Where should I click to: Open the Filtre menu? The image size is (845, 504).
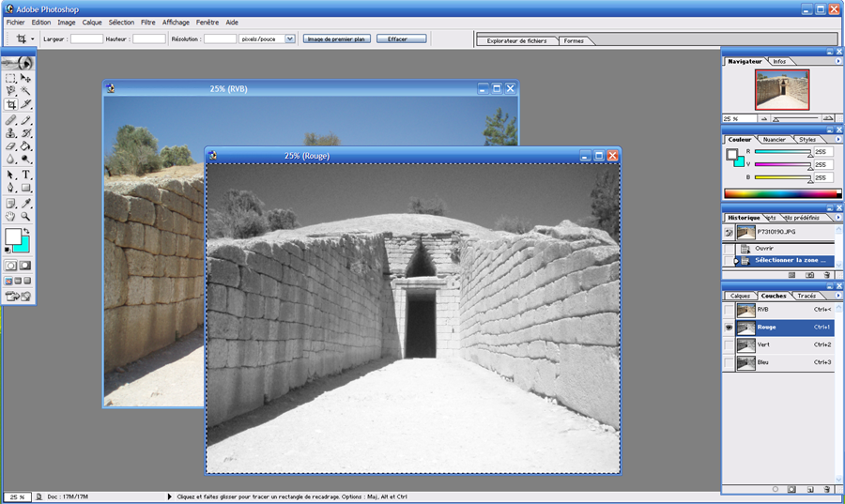click(148, 22)
